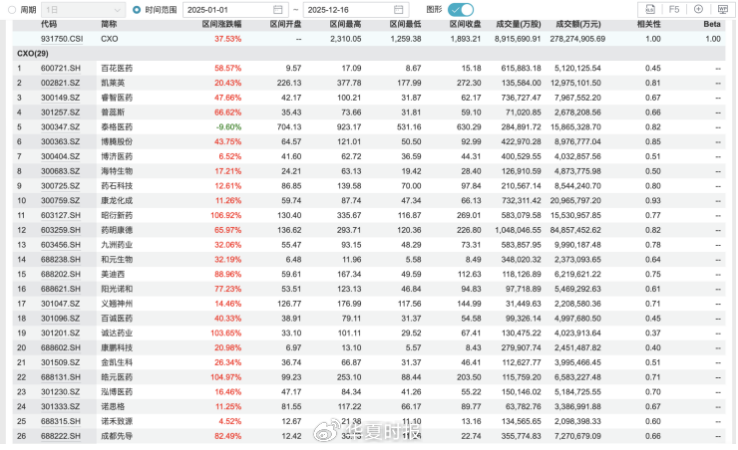Screen dimensions: 738x450
Task: Open the WF monitor terminal icon
Action: [x=722, y=9]
